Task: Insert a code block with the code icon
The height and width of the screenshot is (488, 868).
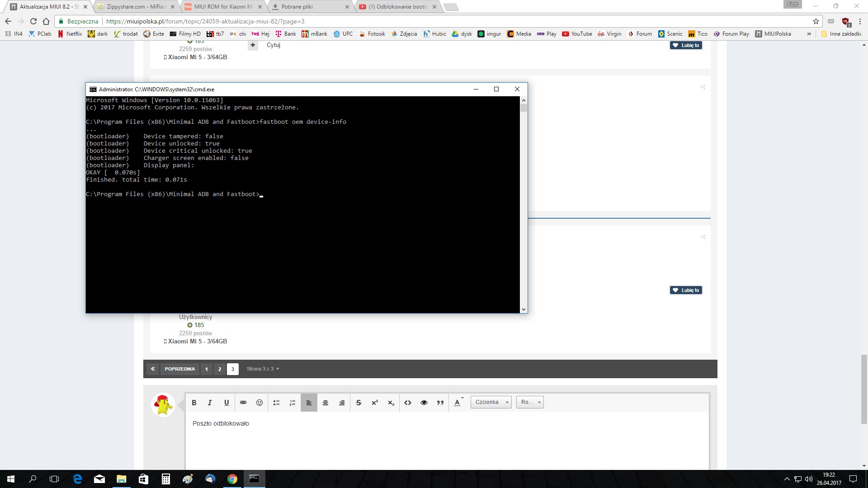Action: coord(408,403)
